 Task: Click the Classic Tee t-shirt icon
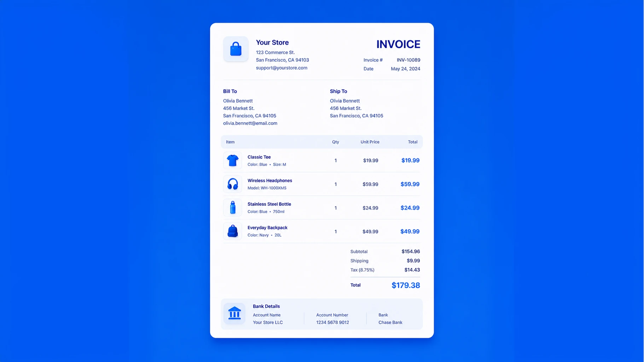pyautogui.click(x=233, y=160)
